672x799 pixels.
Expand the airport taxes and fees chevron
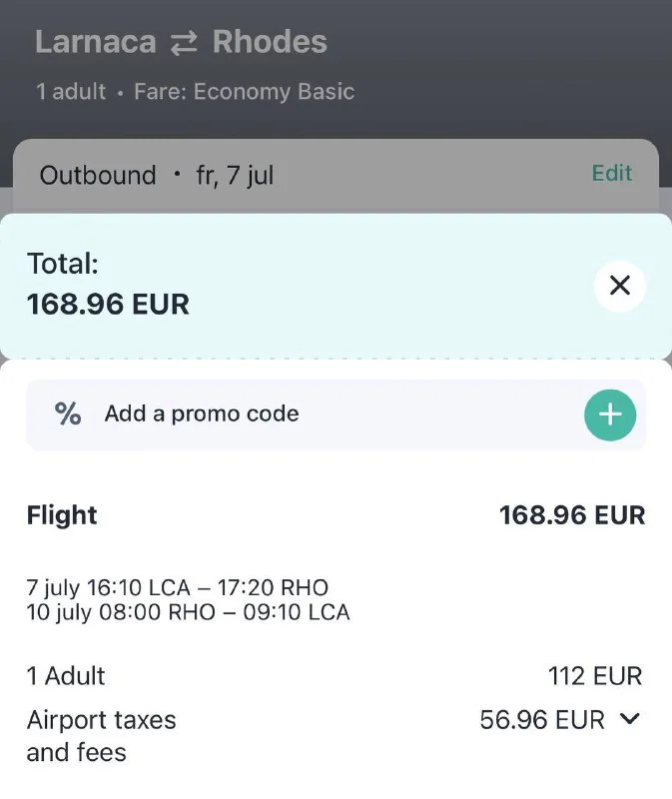tap(629, 719)
